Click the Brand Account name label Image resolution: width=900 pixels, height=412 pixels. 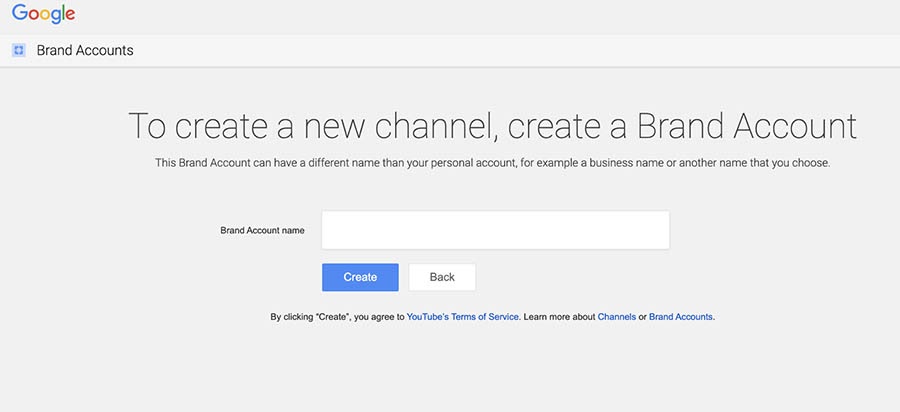262,231
